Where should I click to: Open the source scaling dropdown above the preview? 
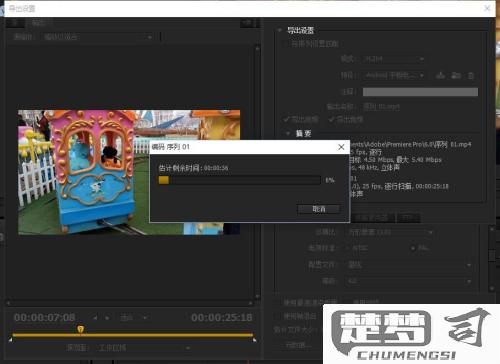pos(98,37)
